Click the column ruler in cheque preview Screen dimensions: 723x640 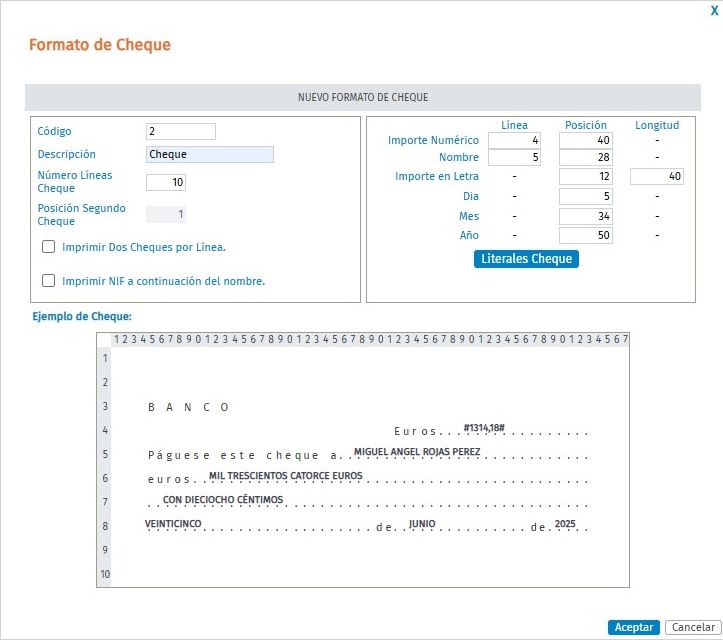click(x=371, y=339)
